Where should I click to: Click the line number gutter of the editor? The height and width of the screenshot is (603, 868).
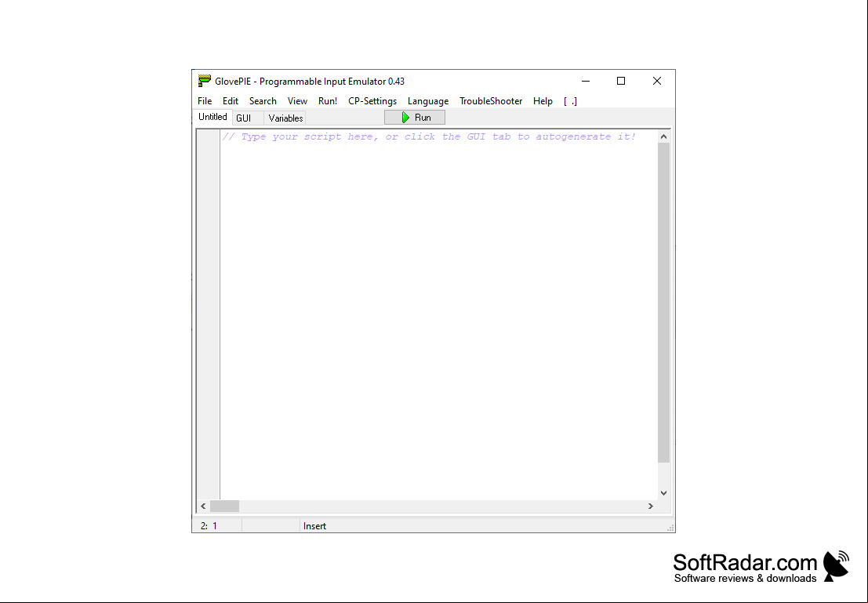209,315
